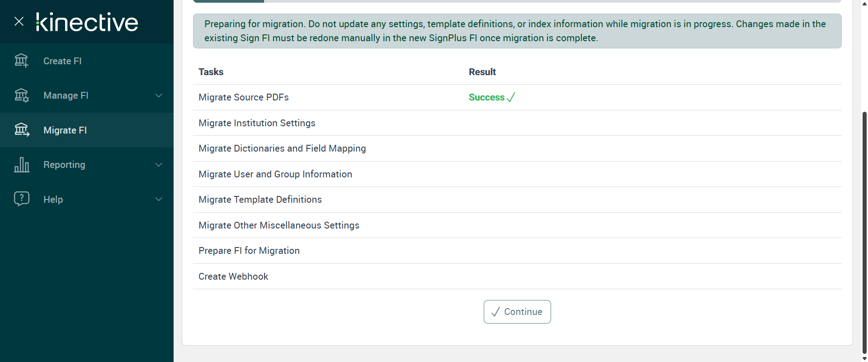868x362 pixels.
Task: Click the green Success checkmark icon
Action: click(511, 97)
